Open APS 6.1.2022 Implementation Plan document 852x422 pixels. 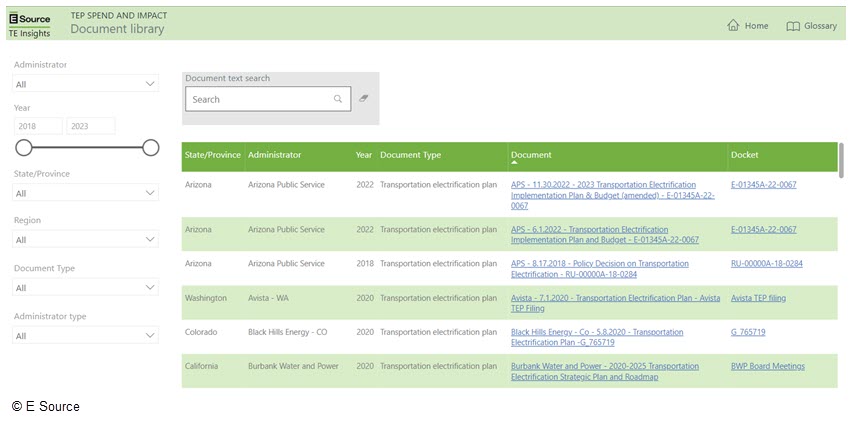click(605, 235)
